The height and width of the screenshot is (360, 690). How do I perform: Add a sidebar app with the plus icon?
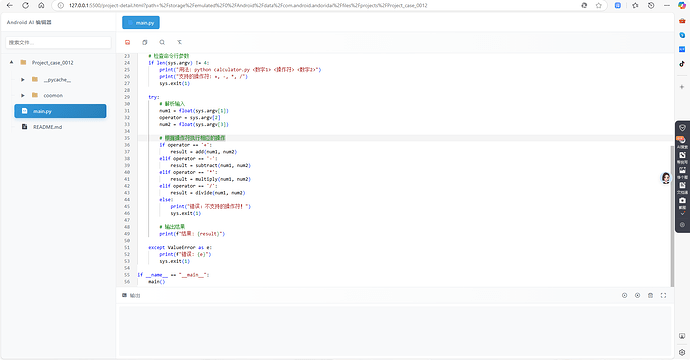tap(682, 87)
